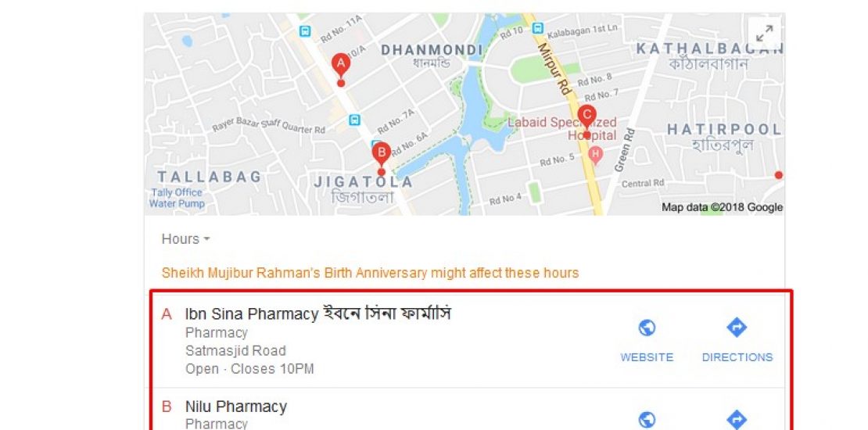Click map pin B near Jigatola
The width and height of the screenshot is (868, 430).
point(381,153)
